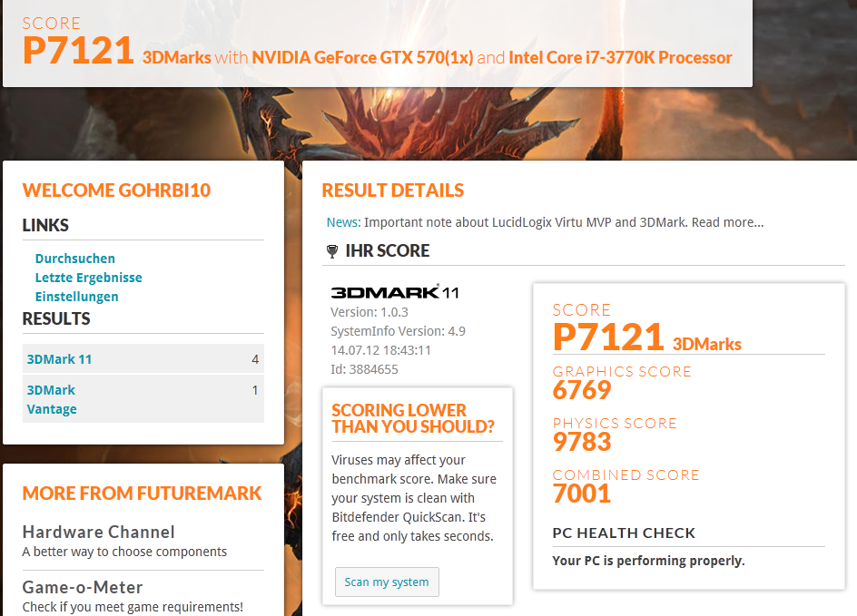Click Version: 1.0.3 text
The height and width of the screenshot is (616, 857).
point(369,312)
